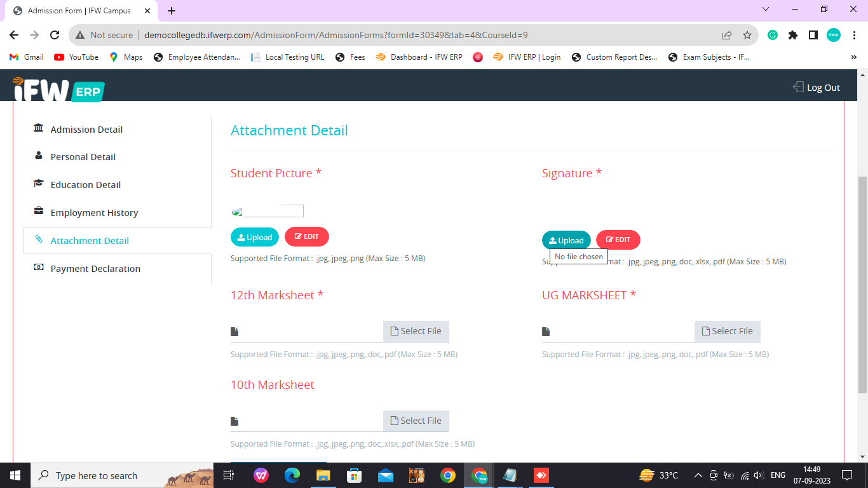868x488 pixels.
Task: Open the Local Testing URL bookmark
Action: [288, 57]
